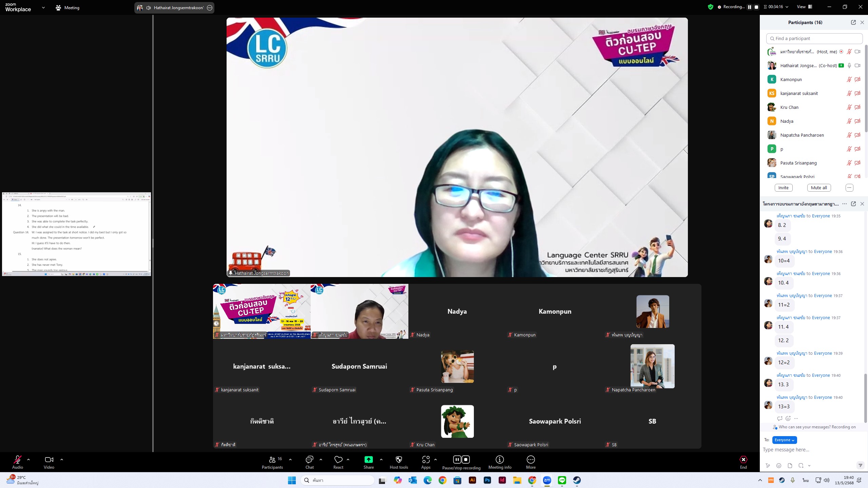This screenshot has height=488, width=868.
Task: Open the Apps button in toolbar
Action: pos(426,462)
